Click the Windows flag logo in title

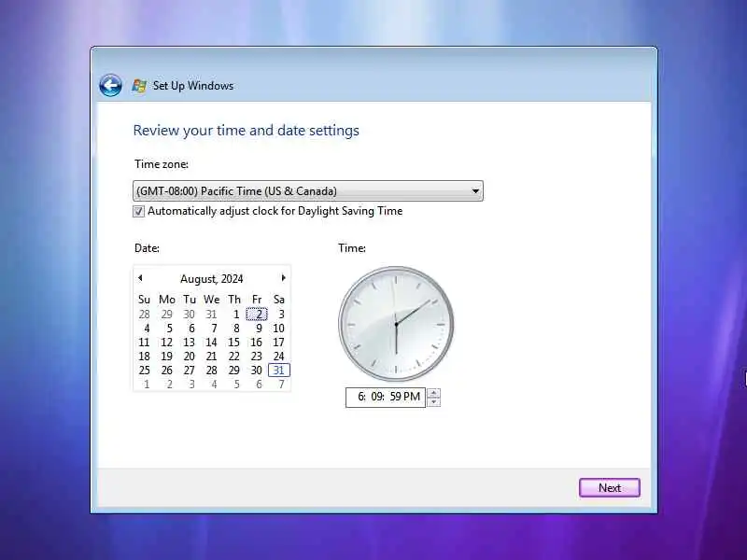(139, 86)
